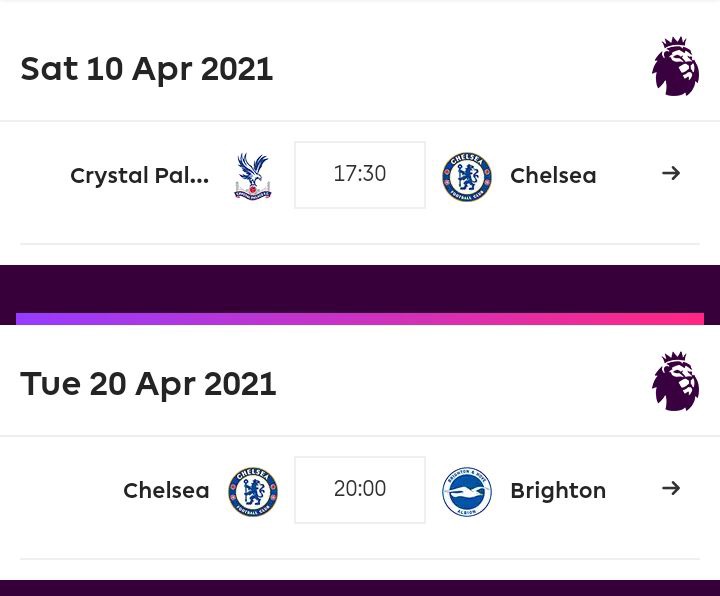Click Chelsea crest in the 17:30 fixture

[467, 176]
